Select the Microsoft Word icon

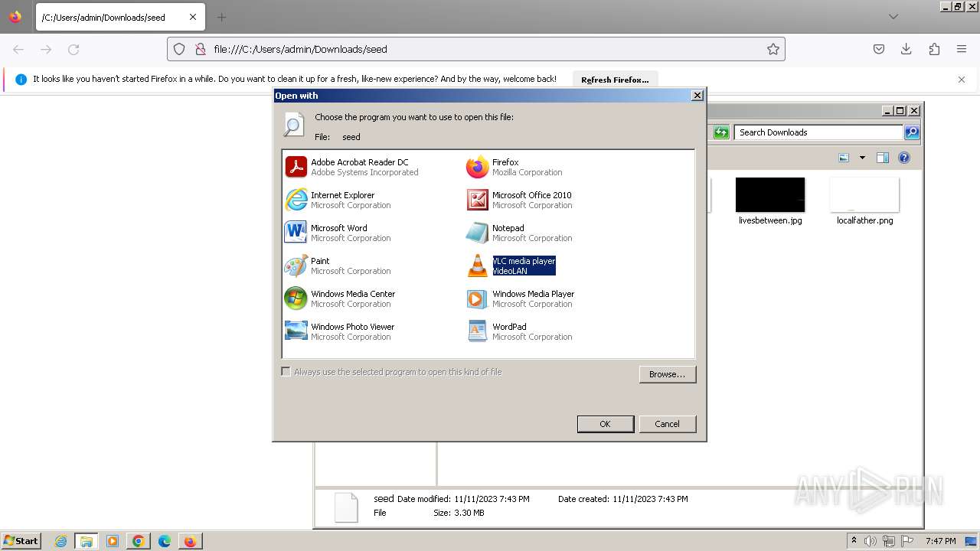point(296,233)
